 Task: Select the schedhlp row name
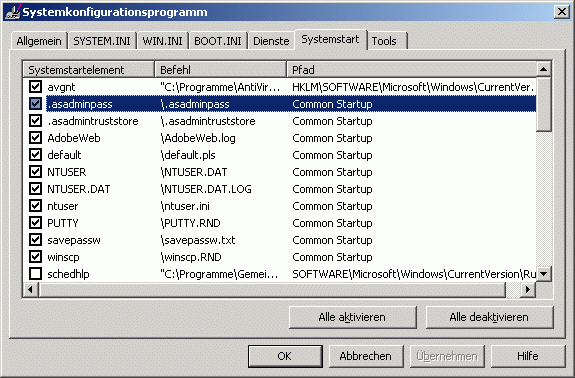pos(68,274)
